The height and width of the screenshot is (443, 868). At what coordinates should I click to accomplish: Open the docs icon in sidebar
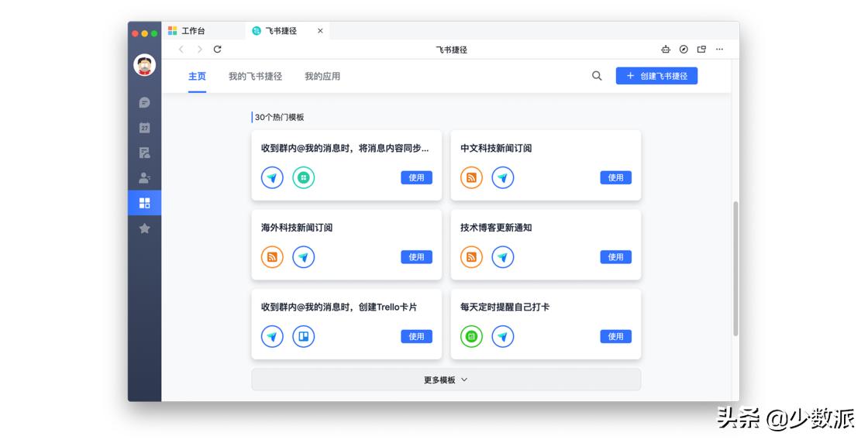tap(144, 153)
